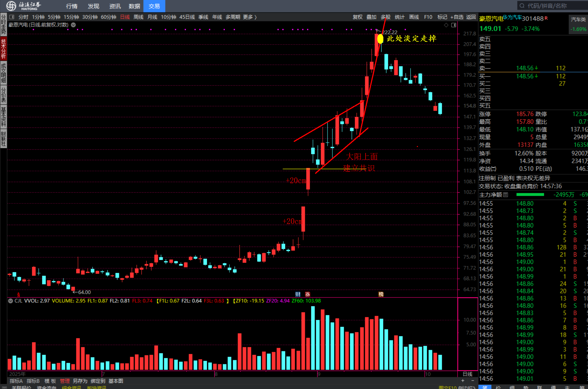Zoom in chart with plus icon

[463, 381]
